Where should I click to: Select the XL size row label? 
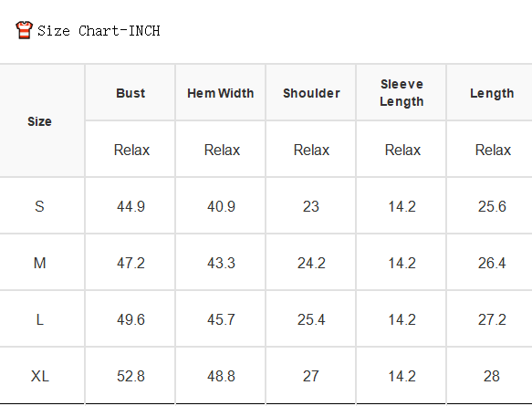(40, 376)
